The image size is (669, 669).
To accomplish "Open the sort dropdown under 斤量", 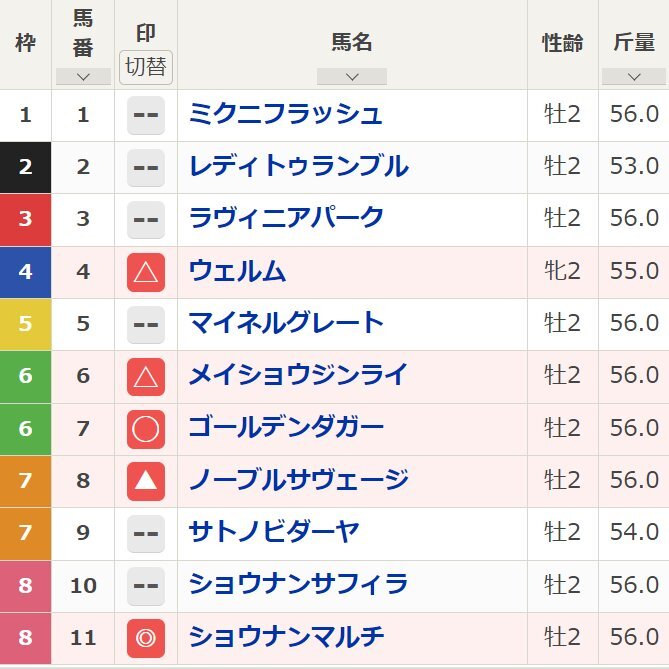I will coord(634,77).
